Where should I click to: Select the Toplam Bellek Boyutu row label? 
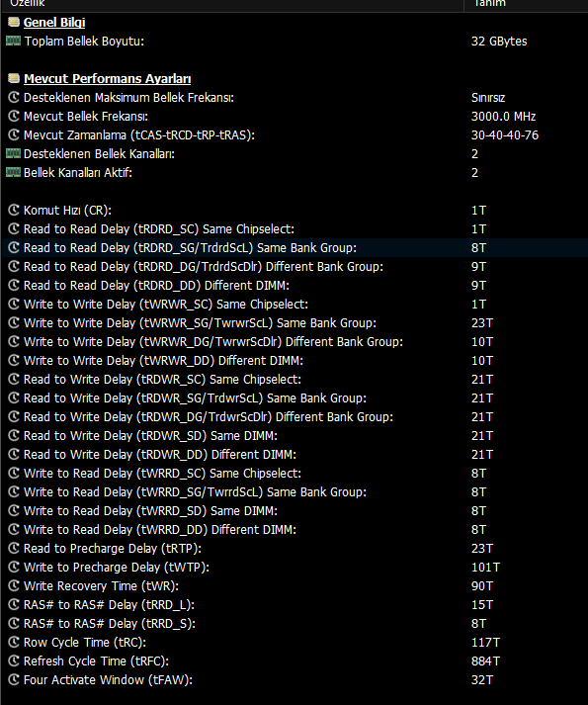(x=84, y=42)
